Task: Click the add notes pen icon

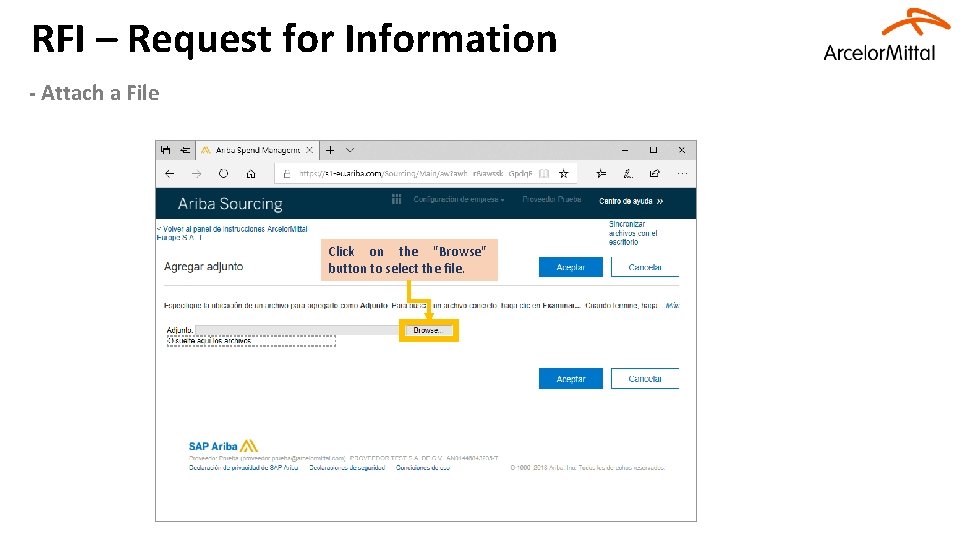Action: click(x=628, y=174)
